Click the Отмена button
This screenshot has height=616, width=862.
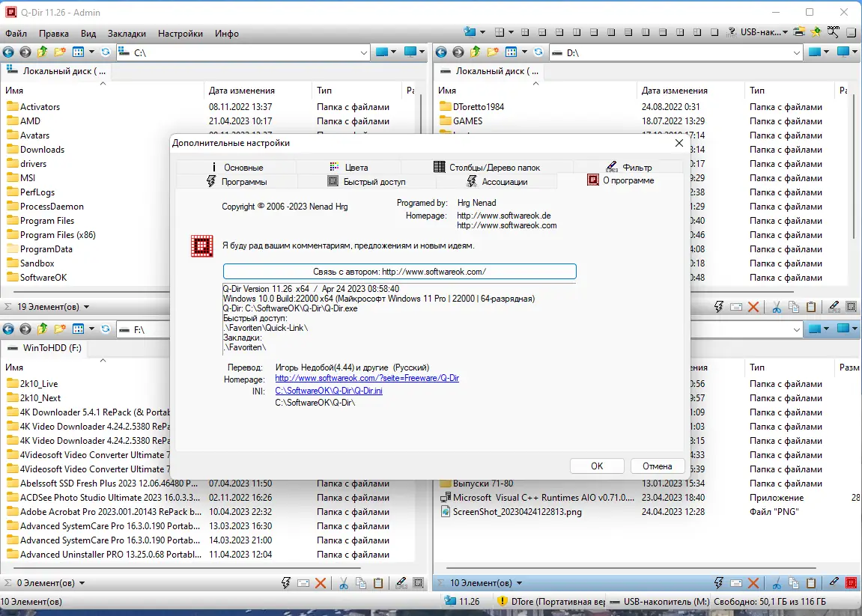tap(658, 466)
